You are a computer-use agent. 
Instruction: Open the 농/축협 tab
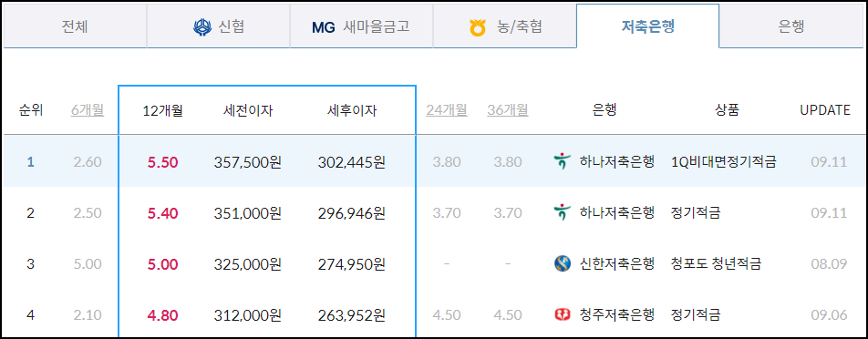point(504,26)
